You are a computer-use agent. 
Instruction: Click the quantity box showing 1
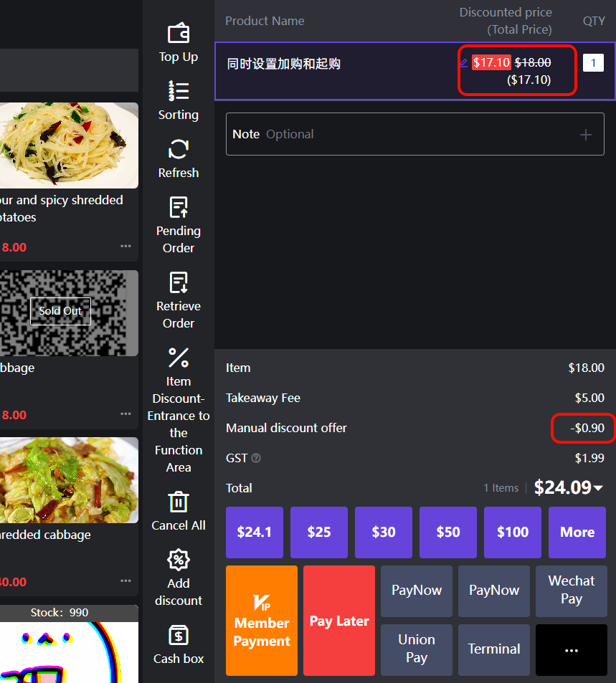[x=593, y=63]
